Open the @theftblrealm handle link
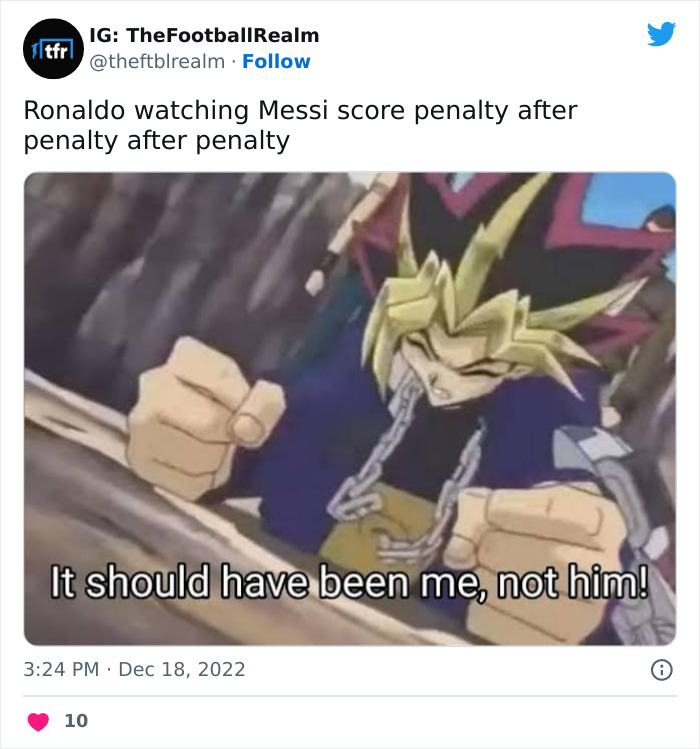The width and height of the screenshot is (700, 749). point(157,62)
